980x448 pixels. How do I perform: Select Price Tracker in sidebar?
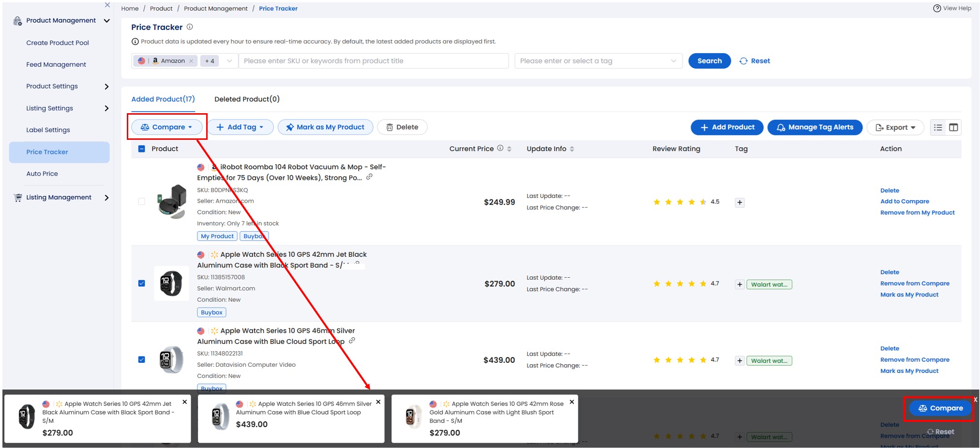pos(59,152)
